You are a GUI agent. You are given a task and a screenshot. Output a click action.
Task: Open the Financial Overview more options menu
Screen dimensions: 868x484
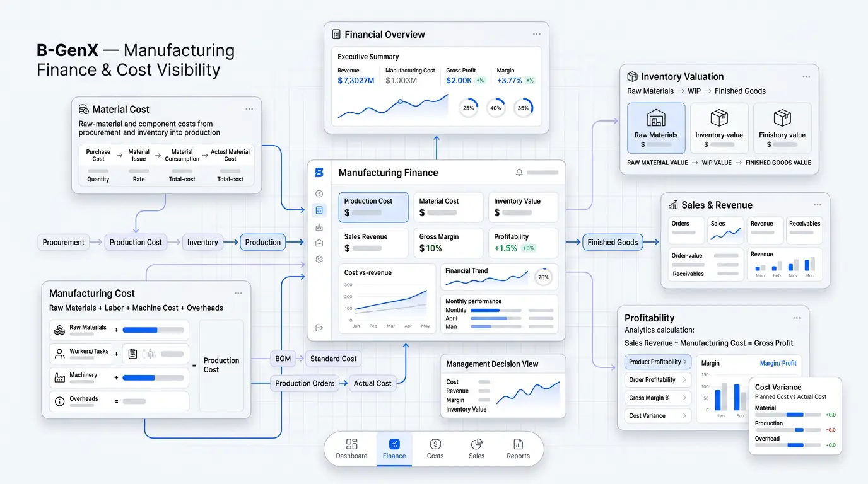point(536,34)
